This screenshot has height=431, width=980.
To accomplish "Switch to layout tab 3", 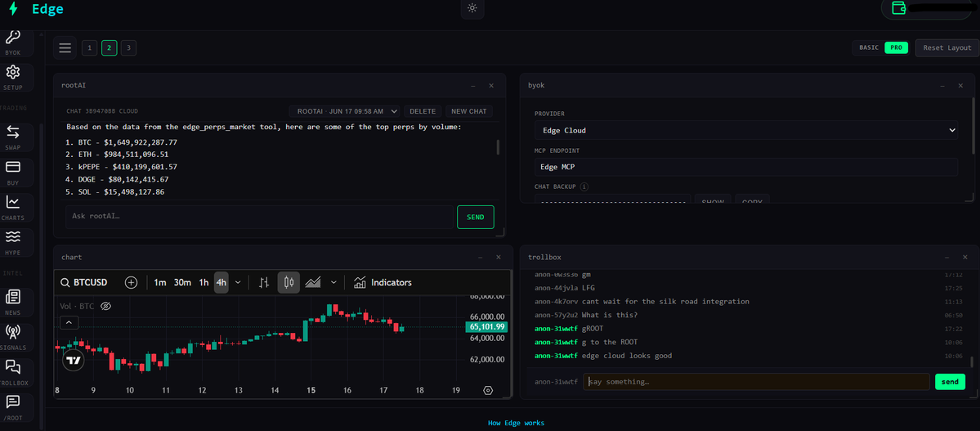I will [129, 47].
